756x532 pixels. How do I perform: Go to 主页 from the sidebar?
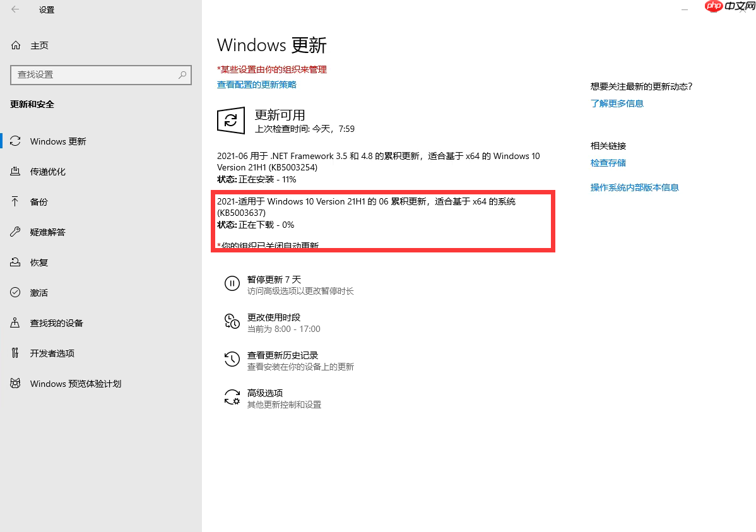[x=39, y=45]
